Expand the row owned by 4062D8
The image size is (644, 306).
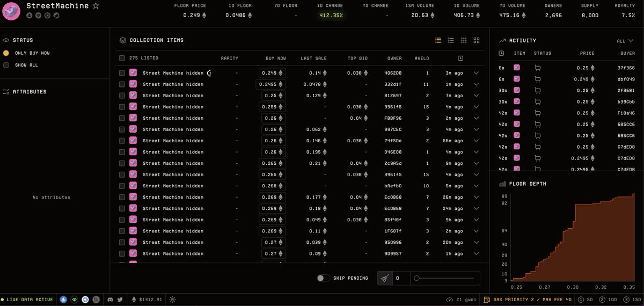click(x=476, y=73)
